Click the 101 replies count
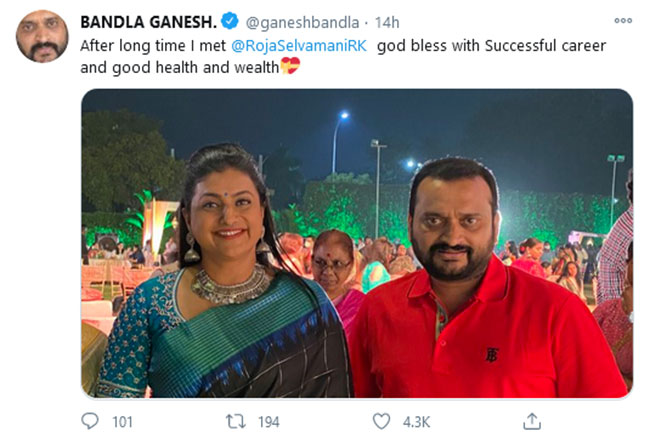 coord(122,422)
